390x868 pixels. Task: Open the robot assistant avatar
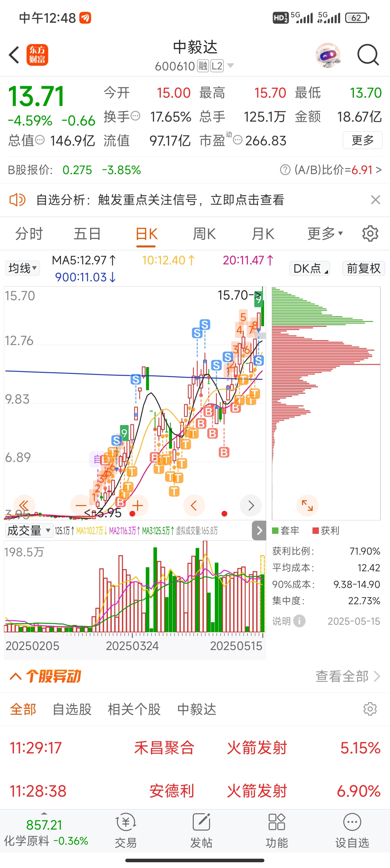coord(328,55)
